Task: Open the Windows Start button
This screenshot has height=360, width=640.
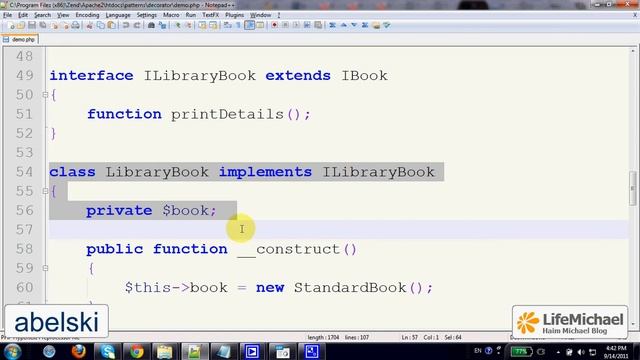Action: pos(13,351)
